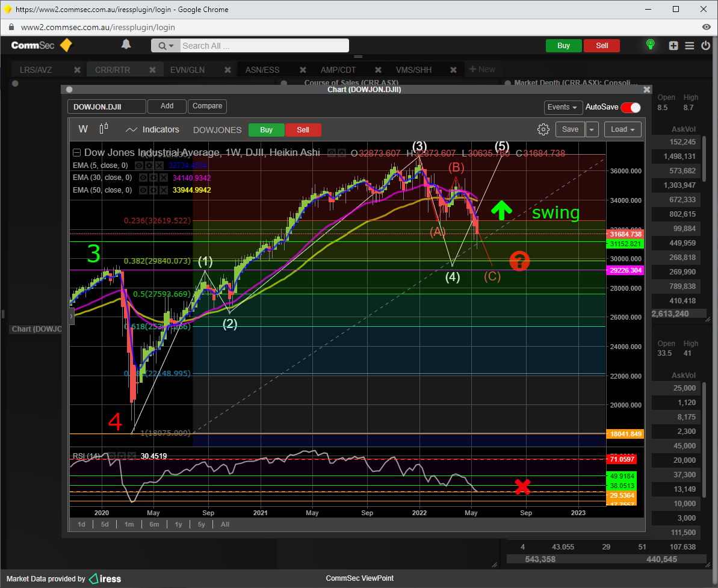Viewport: 718px width, 588px height.
Task: Open the search type dropdown
Action: [x=166, y=46]
